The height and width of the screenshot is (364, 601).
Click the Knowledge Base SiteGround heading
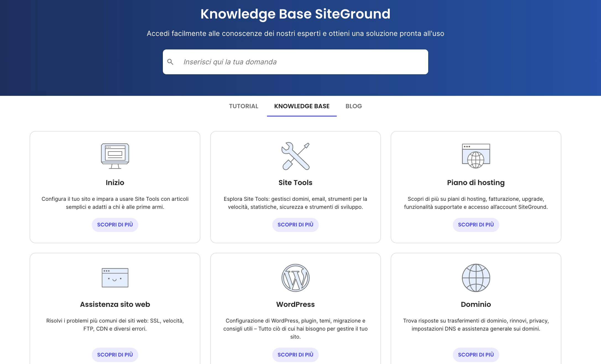pyautogui.click(x=295, y=14)
